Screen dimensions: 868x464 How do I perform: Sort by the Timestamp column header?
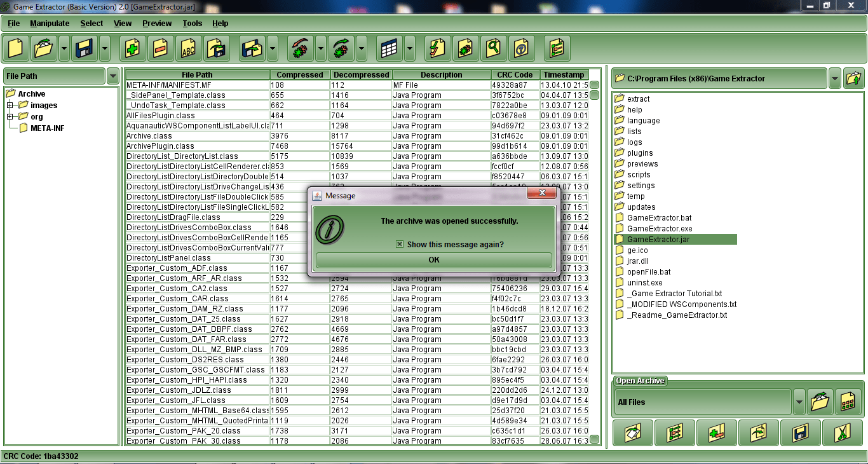(x=564, y=75)
